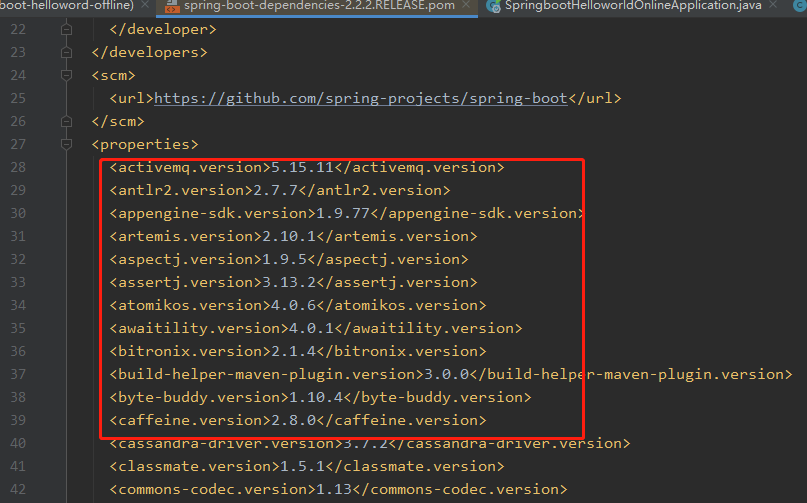
Task: Toggle the fold marker beside closing developer tag
Action: pos(66,29)
